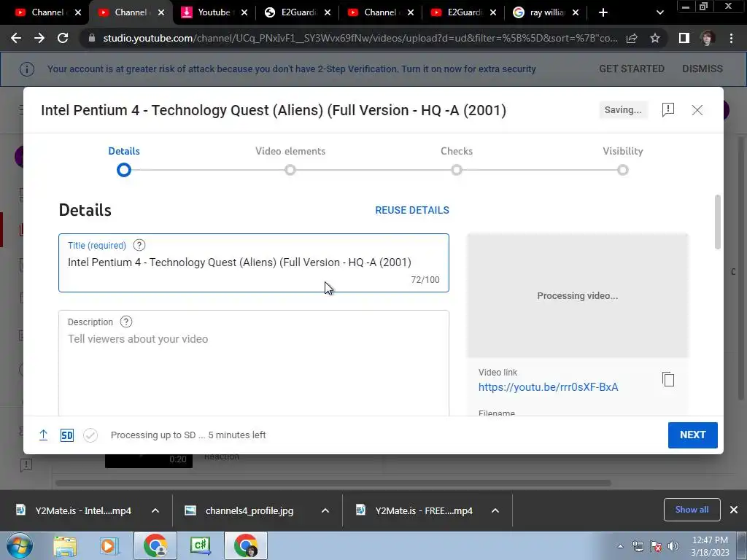Click the info icon in security banner
The image size is (747, 560).
tap(27, 69)
